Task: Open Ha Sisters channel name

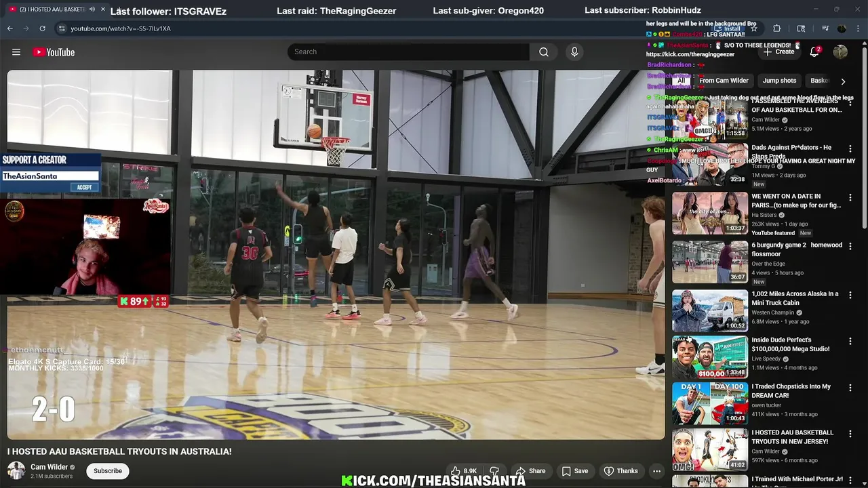Action: click(764, 215)
